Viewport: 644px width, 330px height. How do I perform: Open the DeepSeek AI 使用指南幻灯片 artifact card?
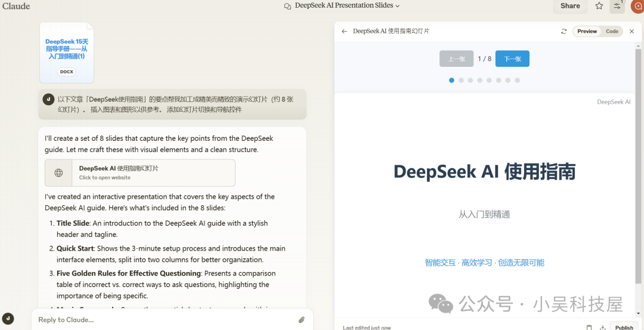(x=140, y=173)
